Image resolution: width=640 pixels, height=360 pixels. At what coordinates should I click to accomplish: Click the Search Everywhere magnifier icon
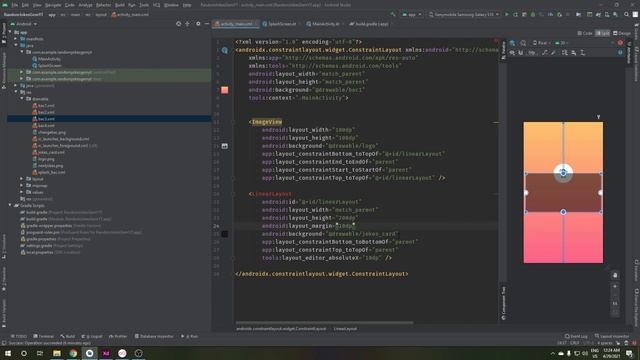click(626, 14)
